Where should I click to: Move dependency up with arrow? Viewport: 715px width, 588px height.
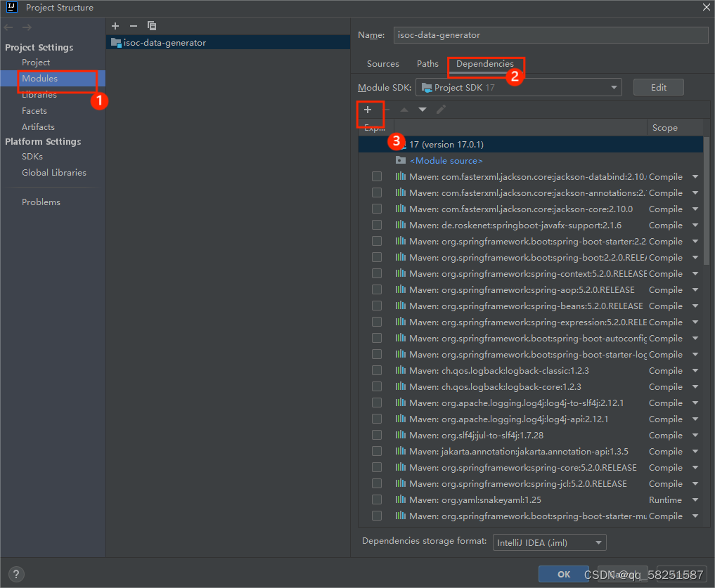point(404,110)
